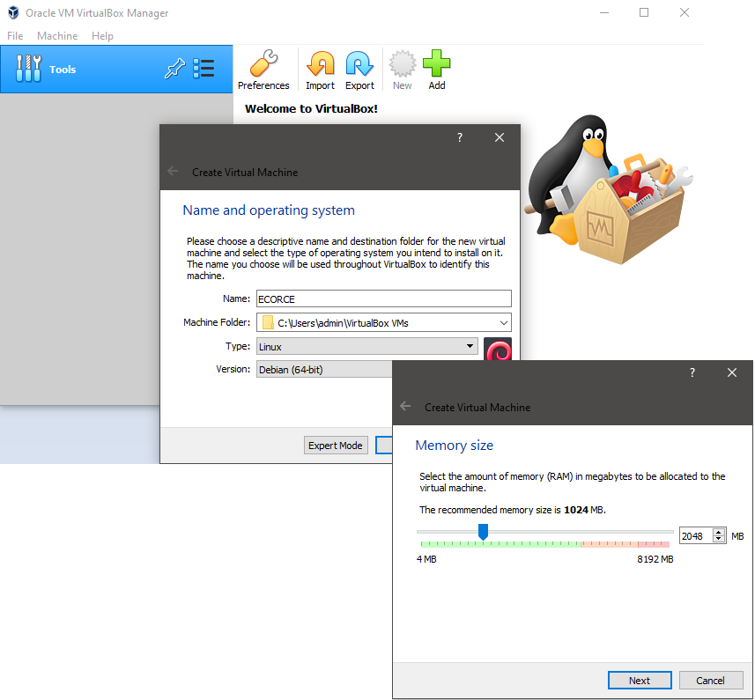Open the File menu

(15, 36)
